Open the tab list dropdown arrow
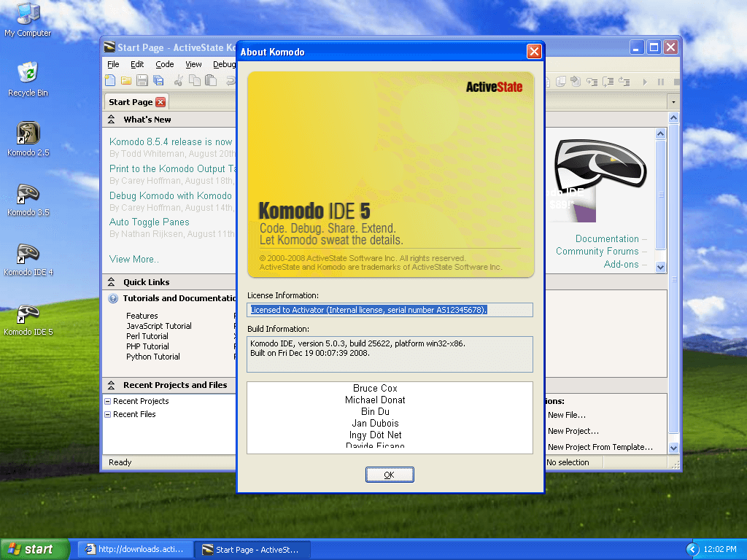The width and height of the screenshot is (747, 560). [673, 102]
